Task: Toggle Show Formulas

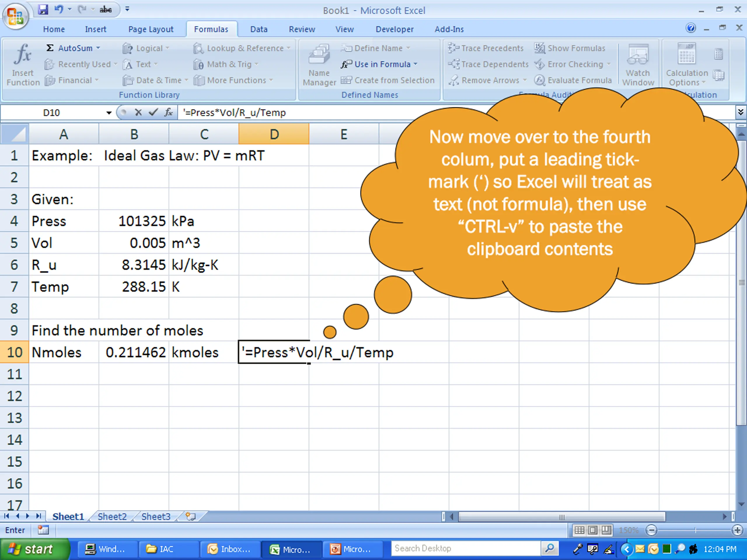Action: pos(570,48)
